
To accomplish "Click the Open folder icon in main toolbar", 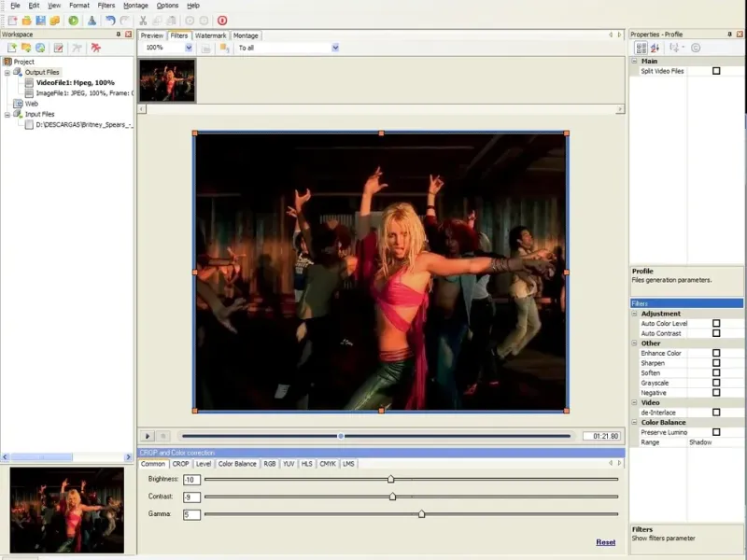I will [x=26, y=20].
